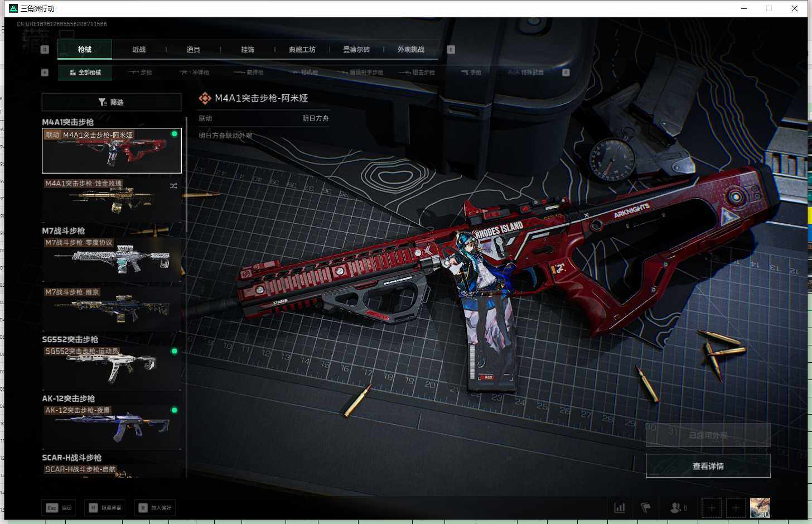Select the 全部枪械 (all firearms) filter
The image size is (812, 524).
point(85,73)
